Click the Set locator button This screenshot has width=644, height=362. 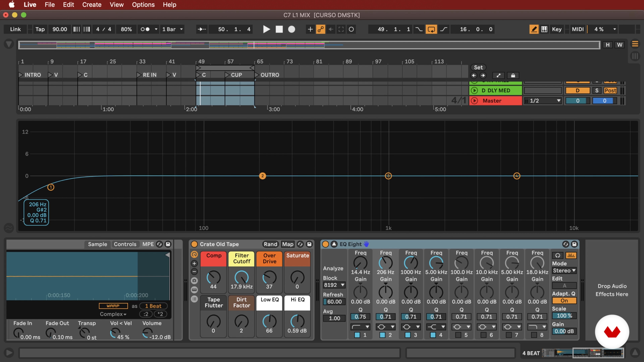pyautogui.click(x=478, y=67)
